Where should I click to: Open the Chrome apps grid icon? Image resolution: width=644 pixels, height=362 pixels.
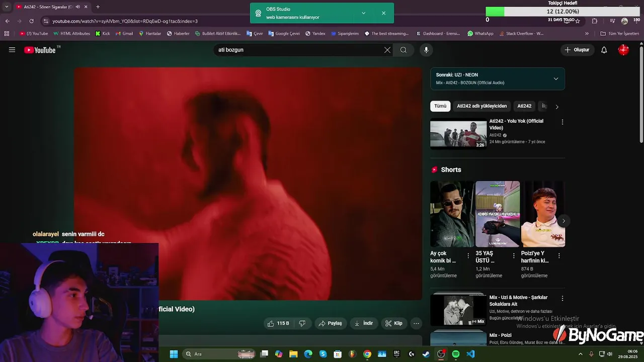(7, 34)
